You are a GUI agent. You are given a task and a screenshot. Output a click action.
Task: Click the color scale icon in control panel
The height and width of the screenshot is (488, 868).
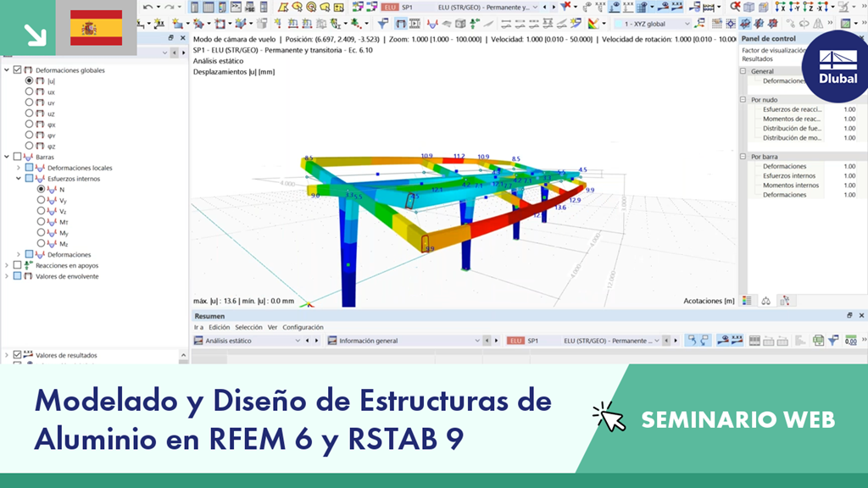747,301
